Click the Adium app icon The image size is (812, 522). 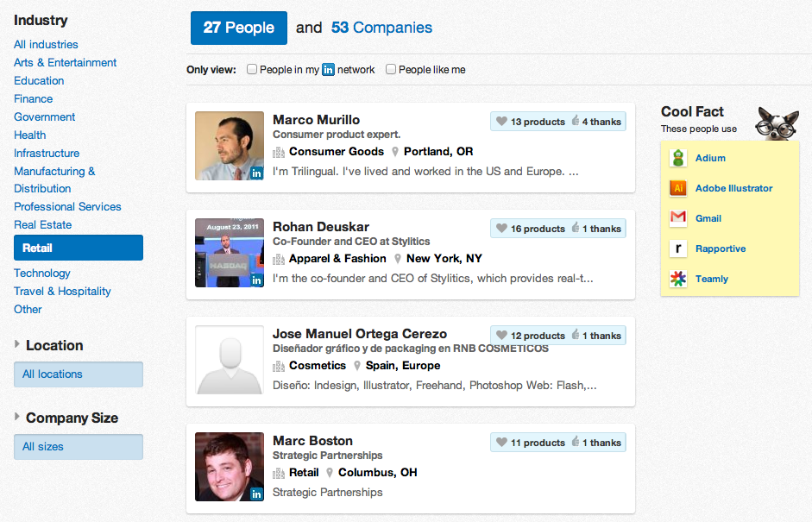click(x=678, y=158)
